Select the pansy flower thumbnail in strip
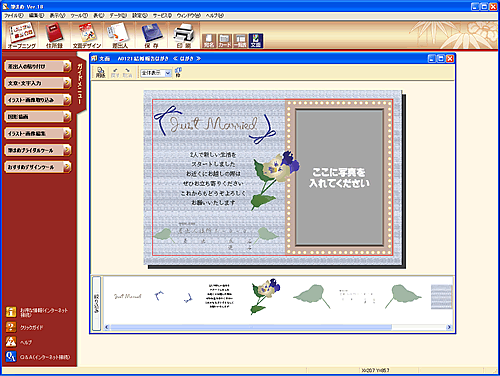500x376 pixels. [265, 296]
